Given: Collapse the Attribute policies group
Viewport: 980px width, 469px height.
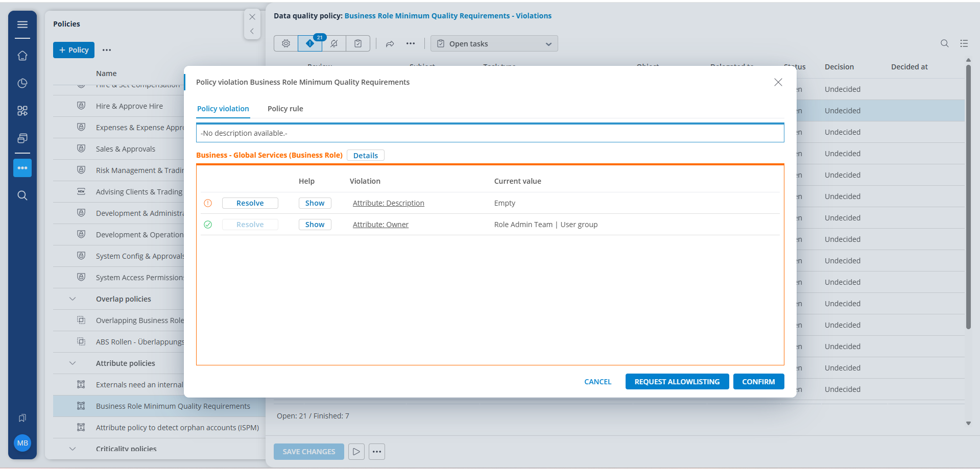Looking at the screenshot, I should (x=73, y=363).
